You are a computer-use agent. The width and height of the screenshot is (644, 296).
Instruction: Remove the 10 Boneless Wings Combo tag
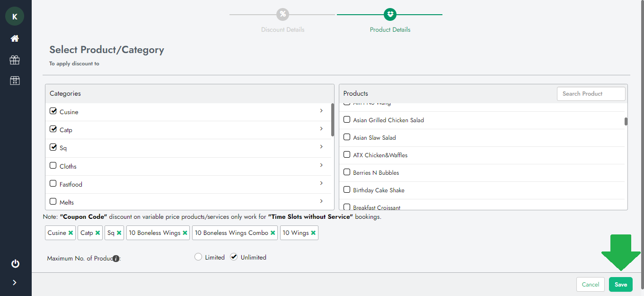coord(273,233)
